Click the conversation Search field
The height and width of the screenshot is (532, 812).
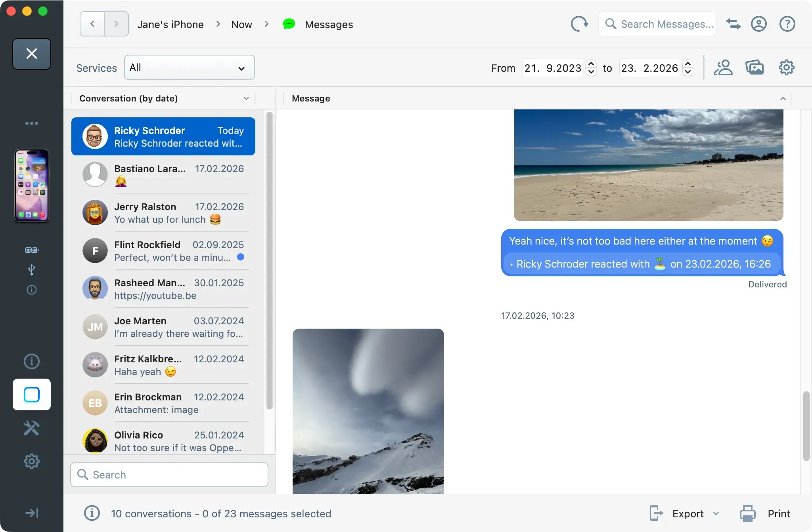point(169,475)
